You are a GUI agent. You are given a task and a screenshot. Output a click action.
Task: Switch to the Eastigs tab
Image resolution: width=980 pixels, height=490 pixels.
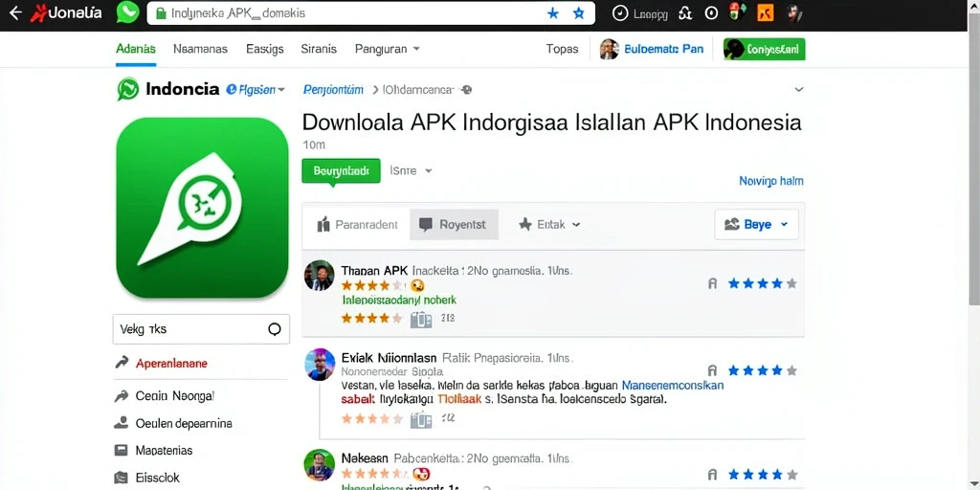click(x=265, y=49)
